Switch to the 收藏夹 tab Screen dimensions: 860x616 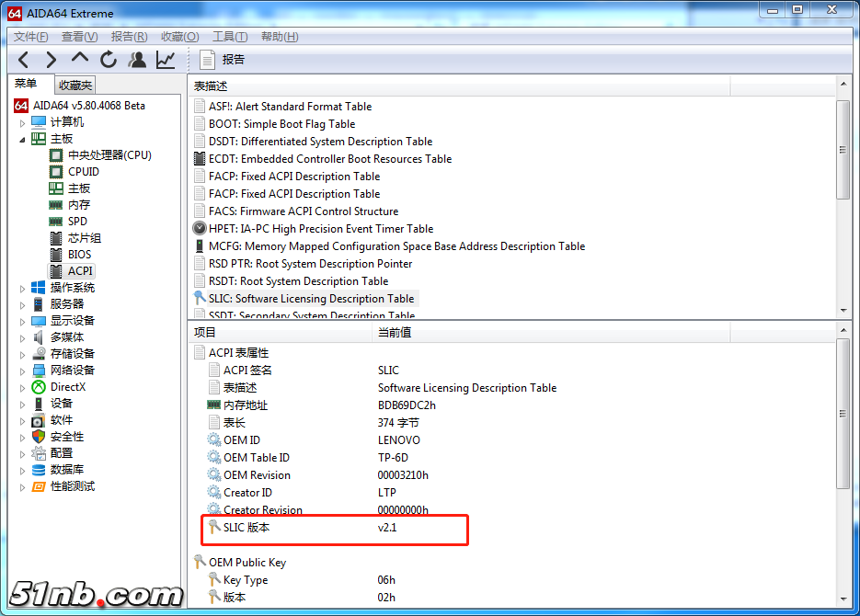pos(75,85)
